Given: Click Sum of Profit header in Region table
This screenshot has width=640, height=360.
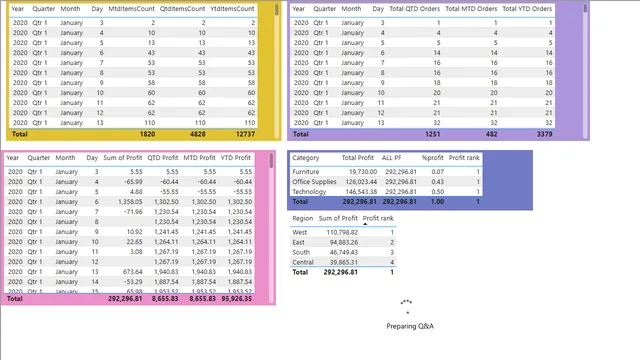Looking at the screenshot, I should (338, 218).
